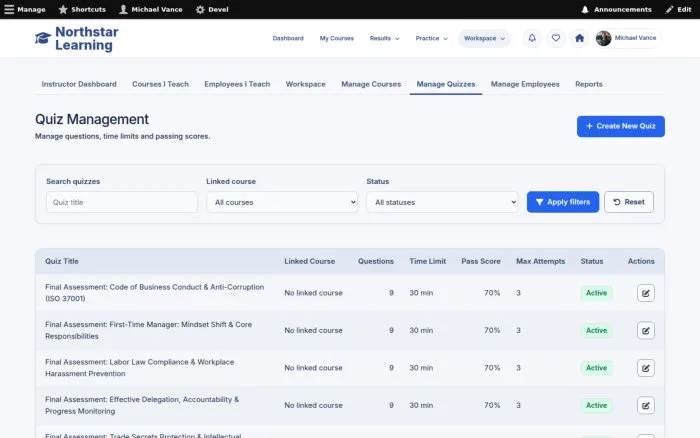Screen dimensions: 700x438
Task: Go to Dashboard in top navigation
Action: click(x=288, y=38)
